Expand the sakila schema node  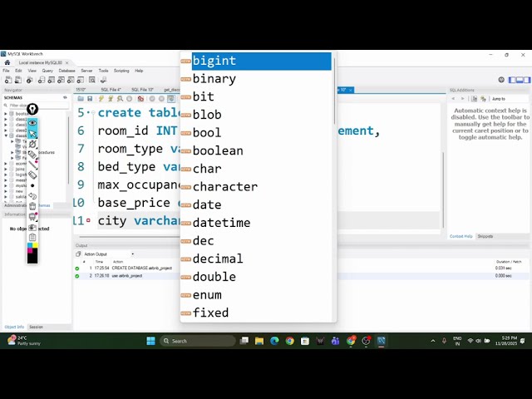(6, 197)
